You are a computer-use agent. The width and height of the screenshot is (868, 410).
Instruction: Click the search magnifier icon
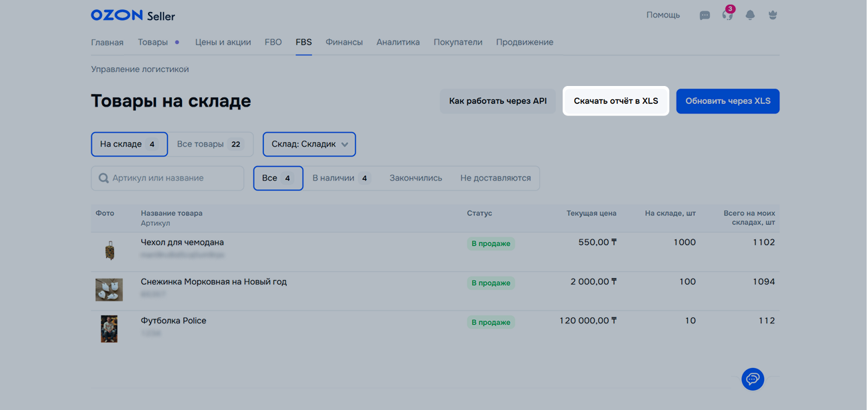pyautogui.click(x=103, y=178)
